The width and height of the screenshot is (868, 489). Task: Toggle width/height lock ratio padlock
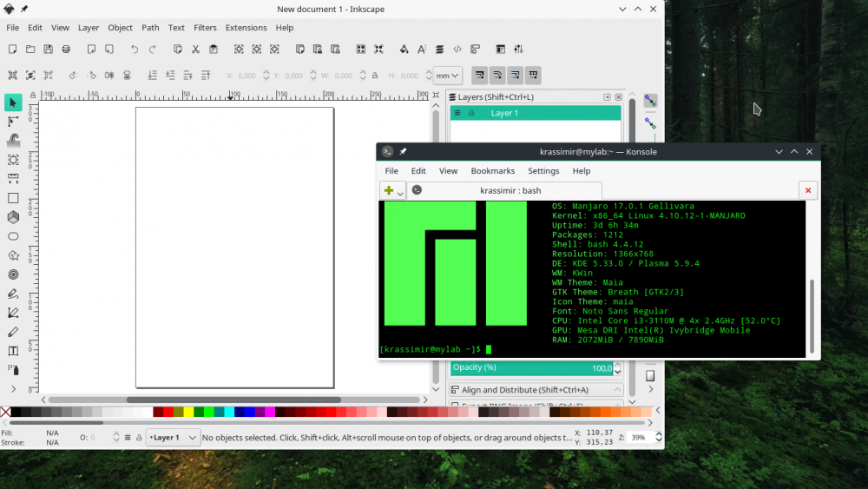coord(375,76)
